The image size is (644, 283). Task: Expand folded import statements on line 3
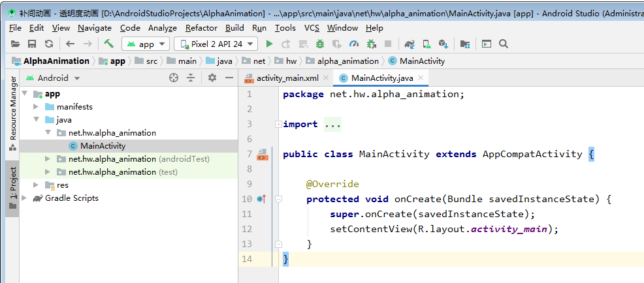[x=278, y=124]
